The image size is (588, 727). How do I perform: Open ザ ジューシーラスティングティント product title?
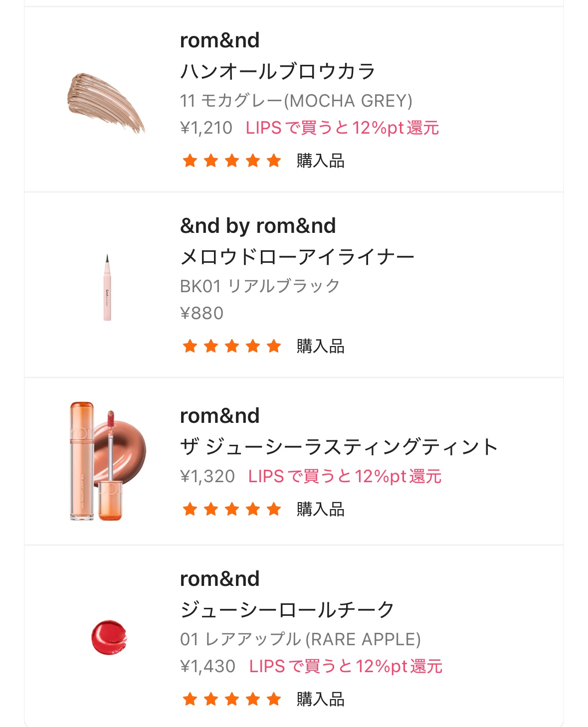coord(339,447)
